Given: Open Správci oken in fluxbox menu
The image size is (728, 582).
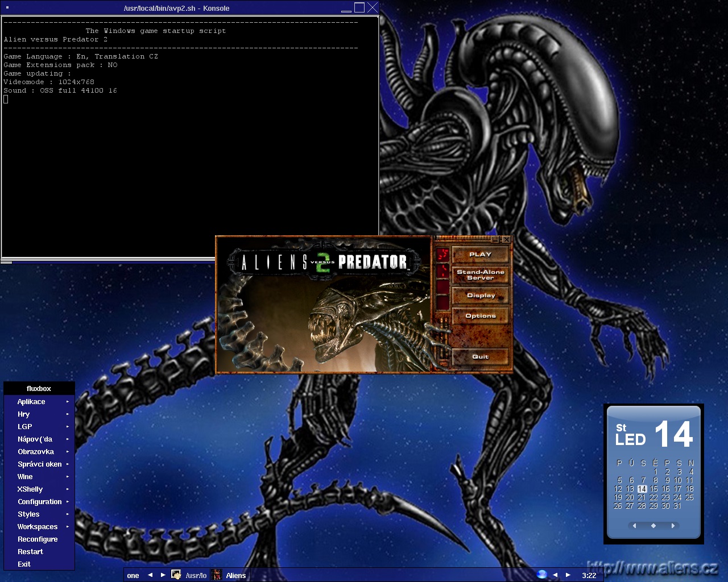Looking at the screenshot, I should pos(39,464).
